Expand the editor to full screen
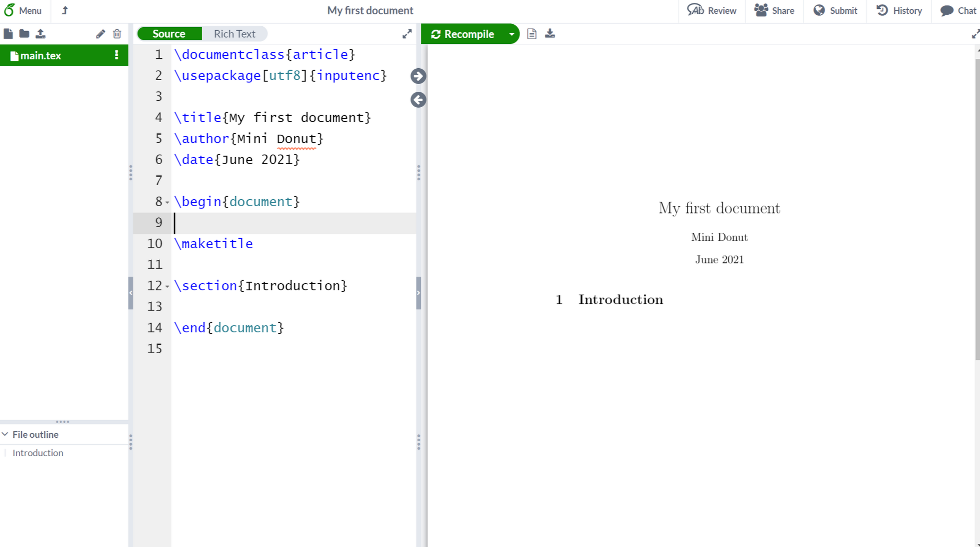The image size is (980, 547). pos(407,34)
